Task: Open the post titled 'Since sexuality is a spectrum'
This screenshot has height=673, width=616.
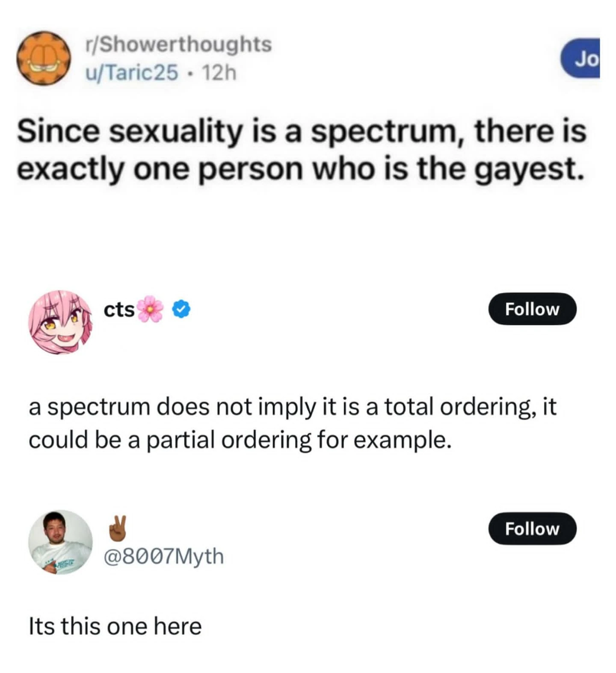Action: [301, 150]
